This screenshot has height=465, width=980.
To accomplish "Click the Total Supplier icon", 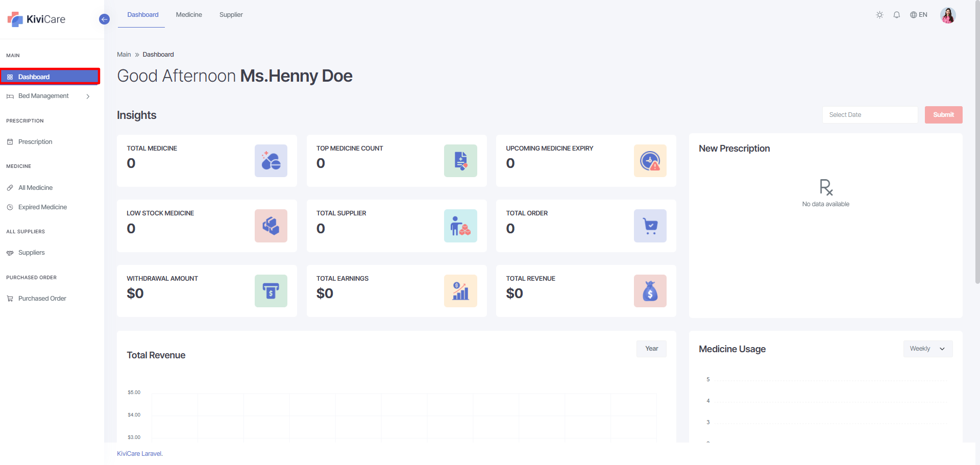I will click(x=460, y=226).
